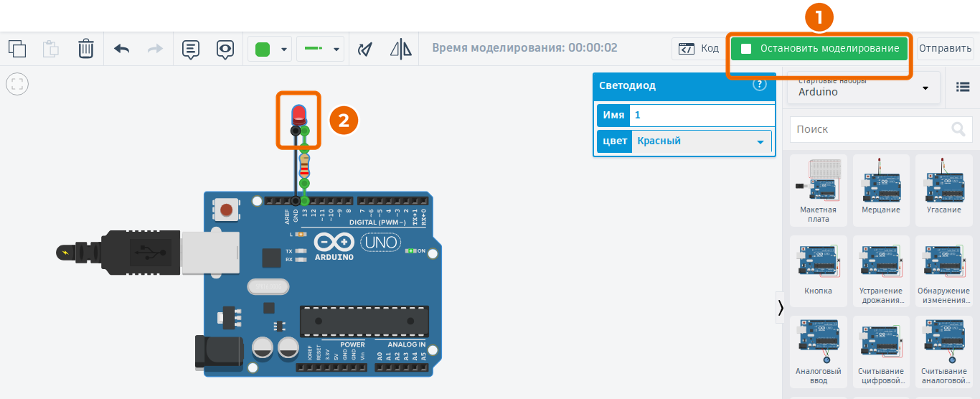The image size is (980, 399).
Task: Select the Кнопка starter thumbnail
Action: point(819,271)
